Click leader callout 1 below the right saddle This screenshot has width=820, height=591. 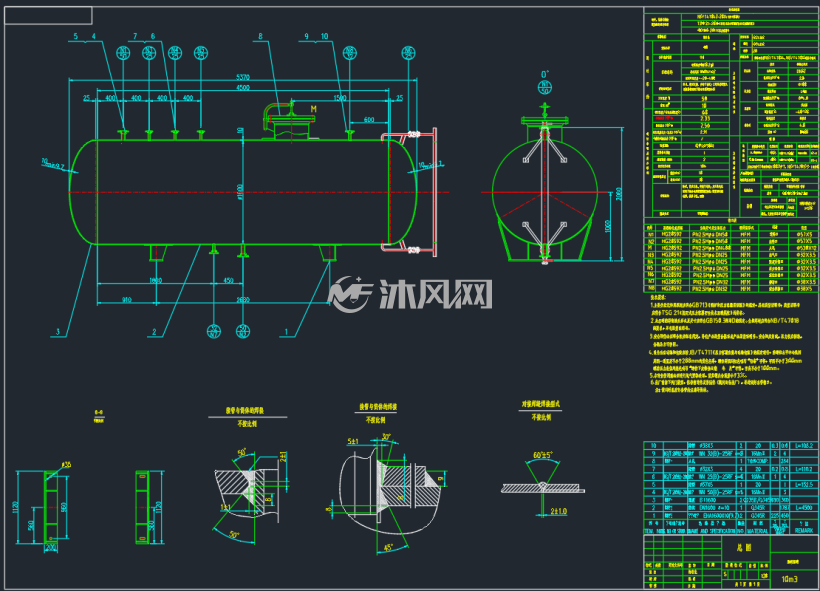coord(286,332)
